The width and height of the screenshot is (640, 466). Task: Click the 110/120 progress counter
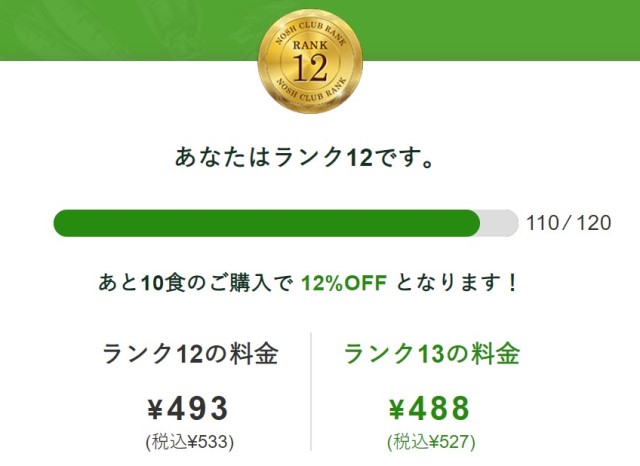click(x=569, y=223)
